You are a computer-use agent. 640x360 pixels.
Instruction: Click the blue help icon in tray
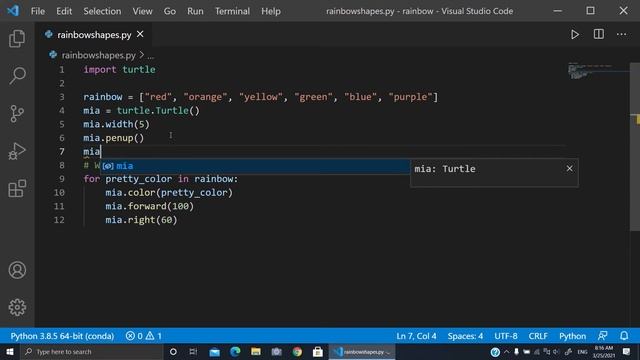(495, 352)
